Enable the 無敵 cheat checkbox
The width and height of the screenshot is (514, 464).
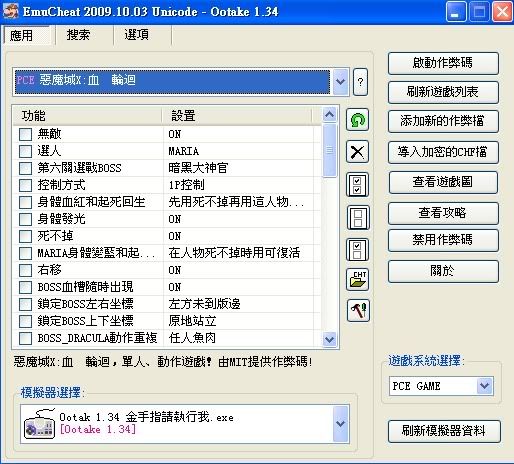pyautogui.click(x=26, y=134)
